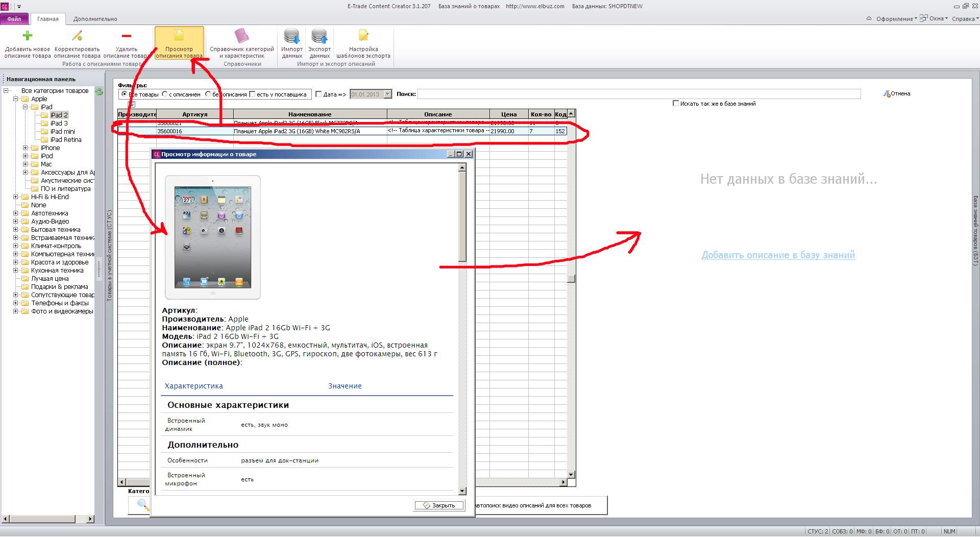The height and width of the screenshot is (537, 980).
Task: Select the grid row with article 35600016
Action: [x=342, y=131]
